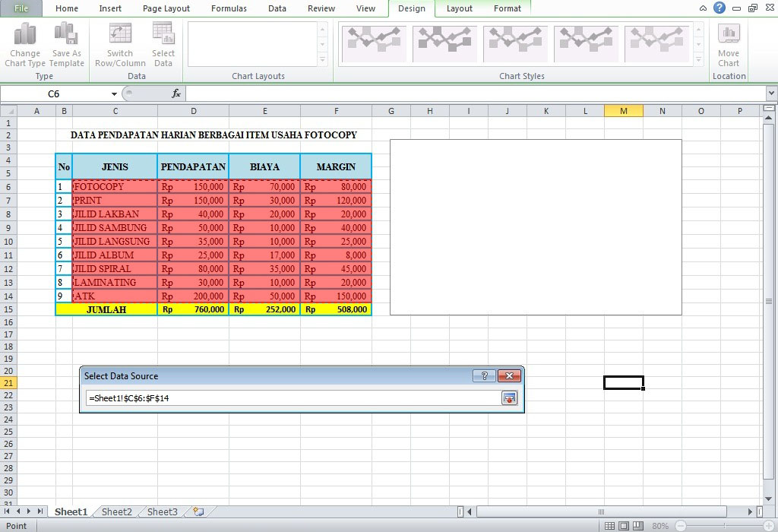Click the previous sheet navigation arrow
Image resolution: width=778 pixels, height=532 pixels.
[x=18, y=511]
